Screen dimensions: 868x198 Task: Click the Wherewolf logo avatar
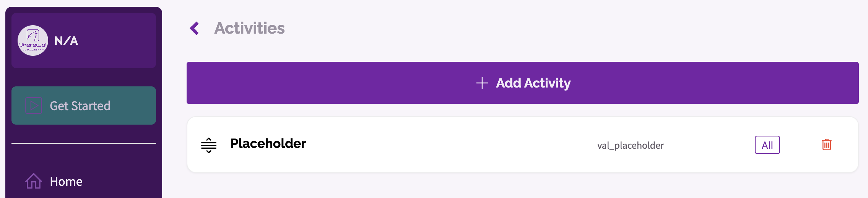point(33,41)
